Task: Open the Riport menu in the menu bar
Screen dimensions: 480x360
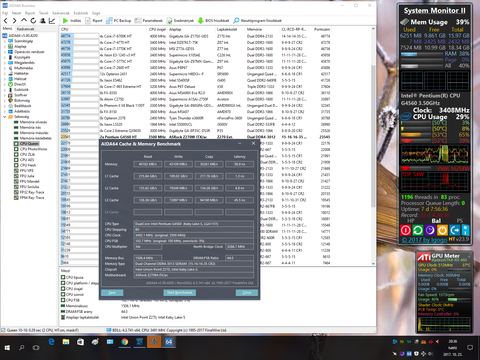Action: click(x=30, y=13)
